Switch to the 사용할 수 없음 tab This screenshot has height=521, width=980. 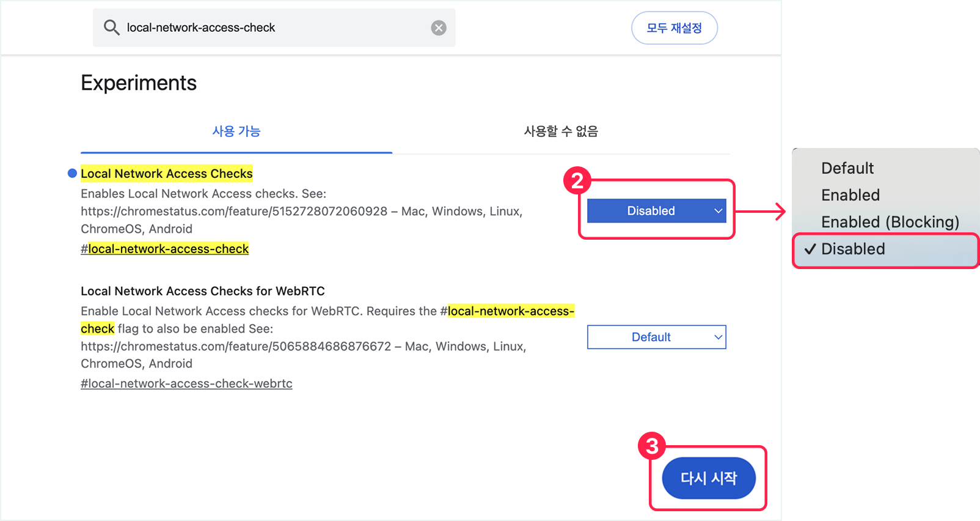(x=561, y=131)
